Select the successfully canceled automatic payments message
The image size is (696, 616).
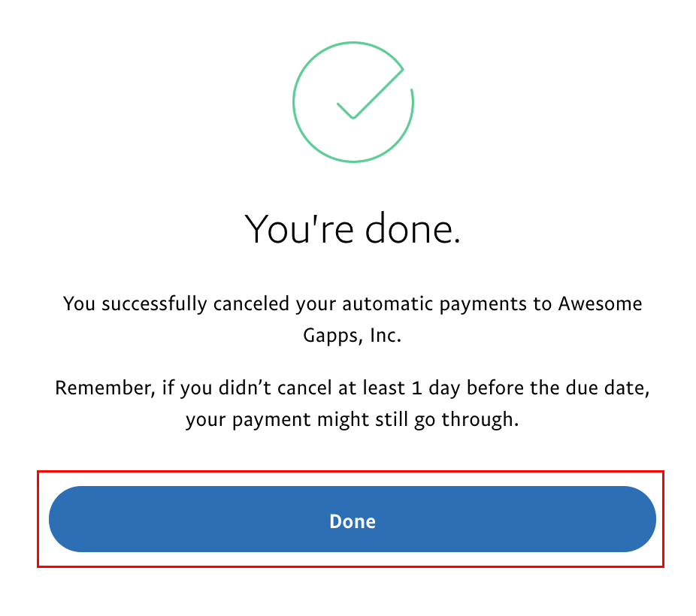coord(353,319)
